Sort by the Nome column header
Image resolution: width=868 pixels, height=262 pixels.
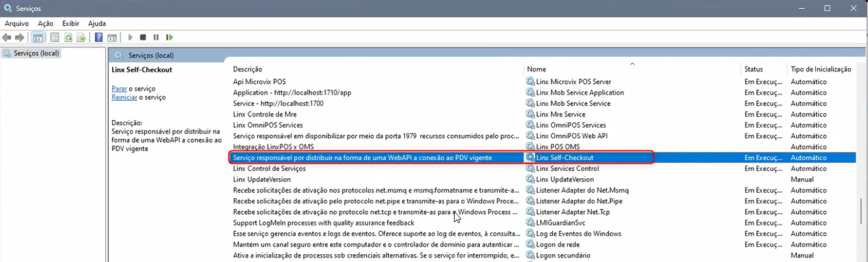click(x=536, y=69)
